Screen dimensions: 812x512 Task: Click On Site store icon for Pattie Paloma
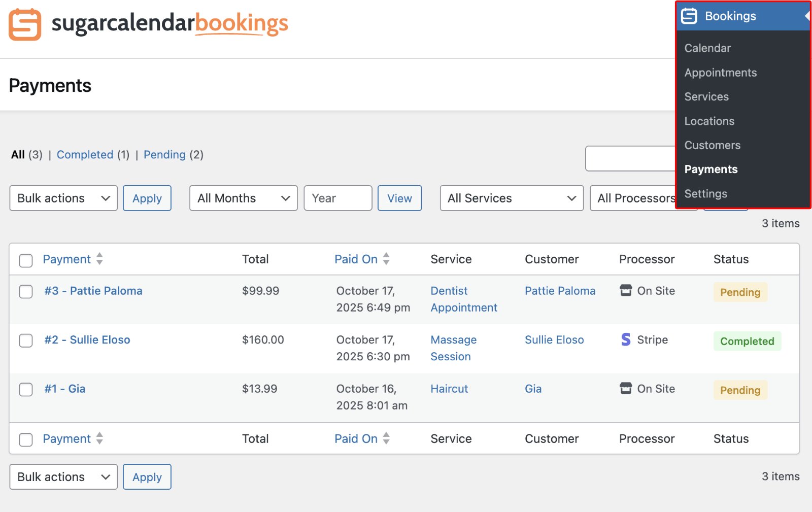tap(626, 291)
